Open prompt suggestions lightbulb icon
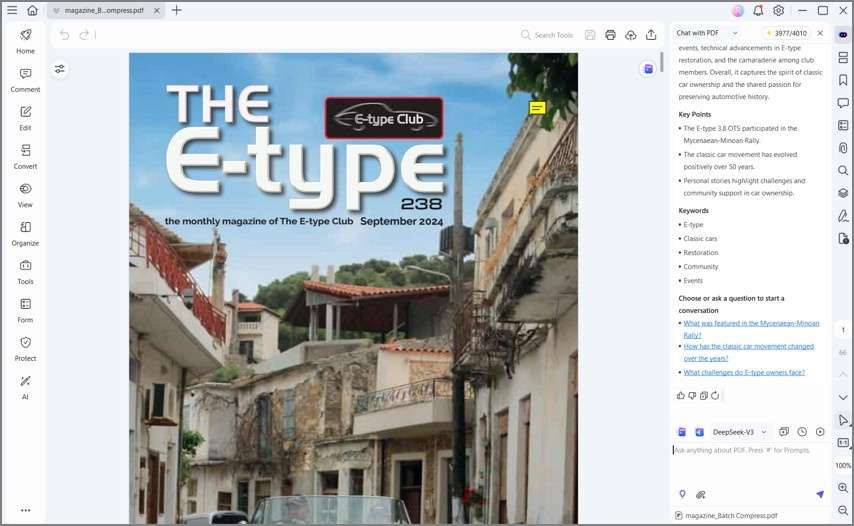This screenshot has width=854, height=526. (x=682, y=494)
